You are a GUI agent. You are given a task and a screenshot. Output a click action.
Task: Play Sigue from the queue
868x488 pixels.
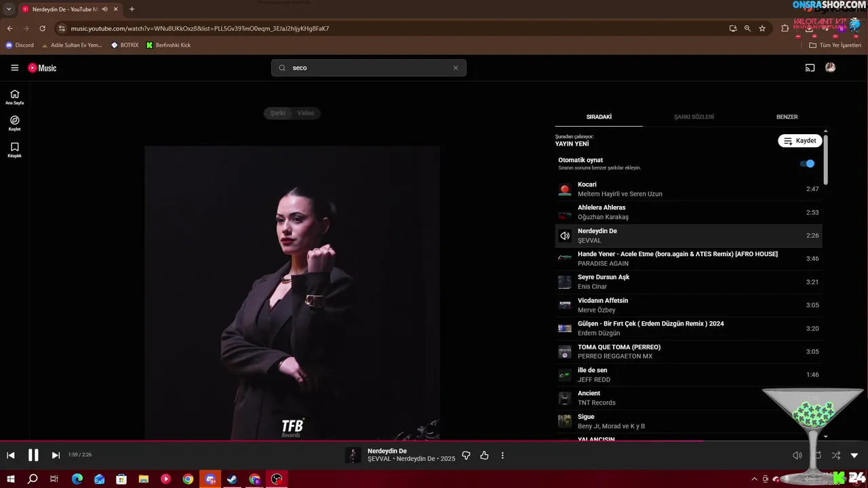(688, 421)
